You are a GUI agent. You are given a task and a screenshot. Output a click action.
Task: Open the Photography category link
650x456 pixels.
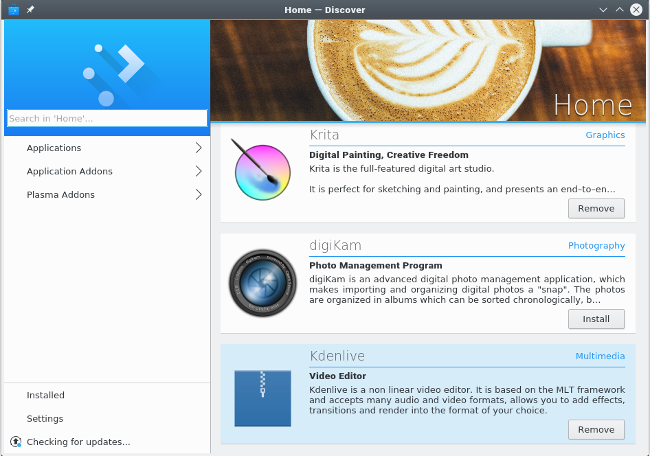pos(596,246)
